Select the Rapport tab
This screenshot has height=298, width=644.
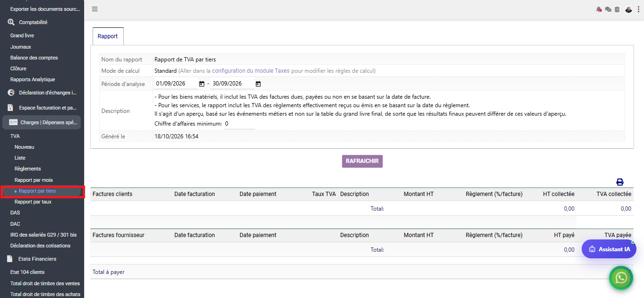point(108,36)
